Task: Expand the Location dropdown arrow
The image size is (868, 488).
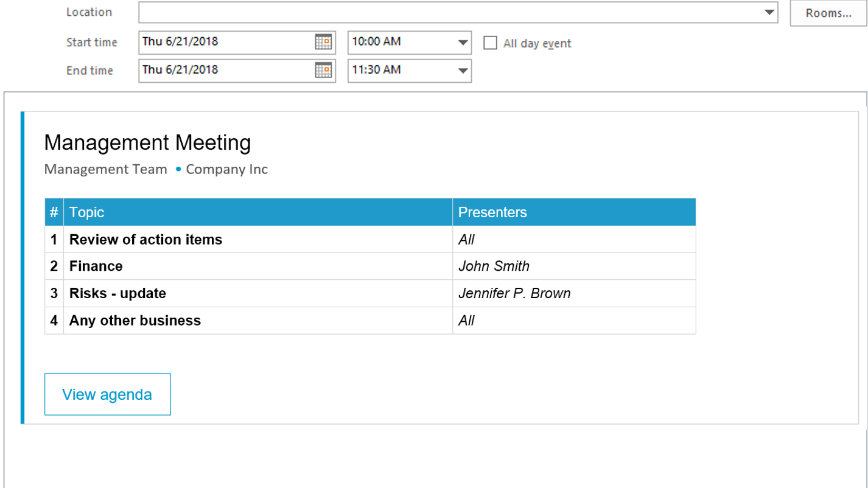Action: click(770, 12)
